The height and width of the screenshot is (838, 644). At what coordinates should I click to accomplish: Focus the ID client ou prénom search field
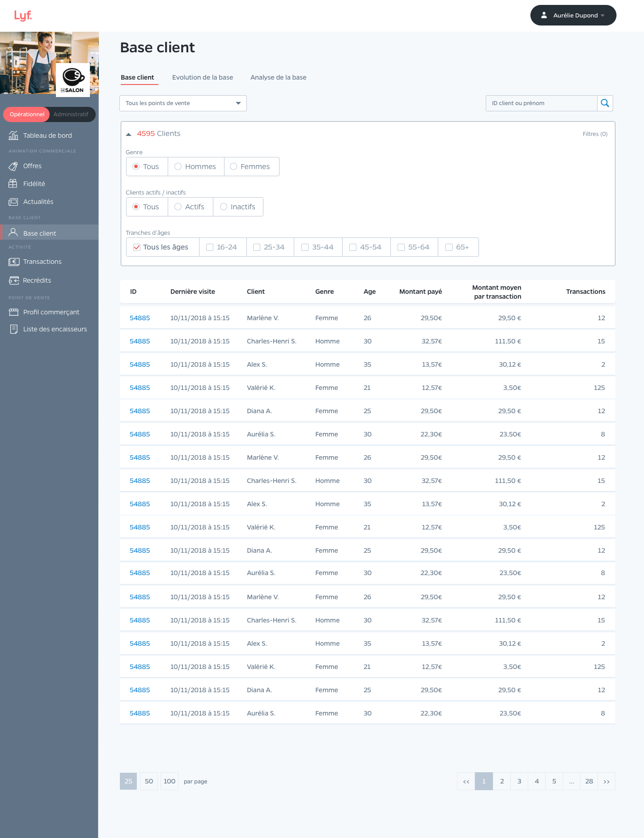(542, 103)
